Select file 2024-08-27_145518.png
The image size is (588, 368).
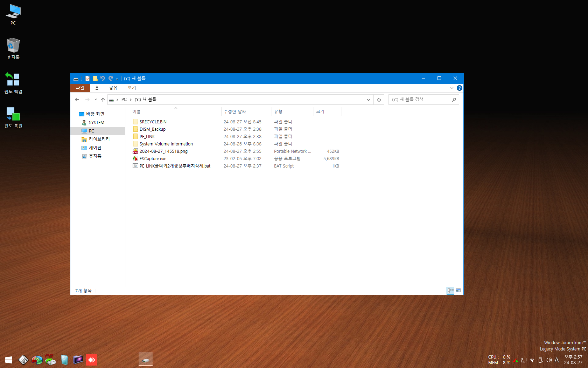(163, 151)
